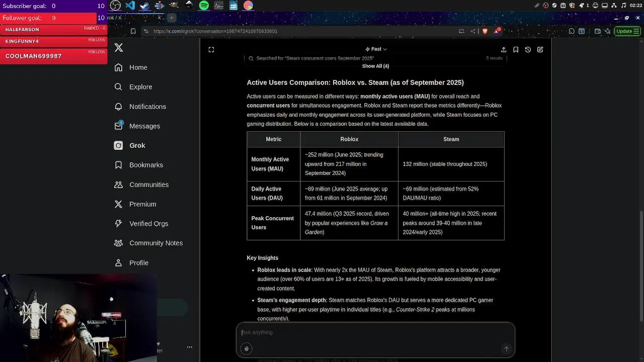Click the Explore magnifier icon
644x362 pixels.
[118, 87]
